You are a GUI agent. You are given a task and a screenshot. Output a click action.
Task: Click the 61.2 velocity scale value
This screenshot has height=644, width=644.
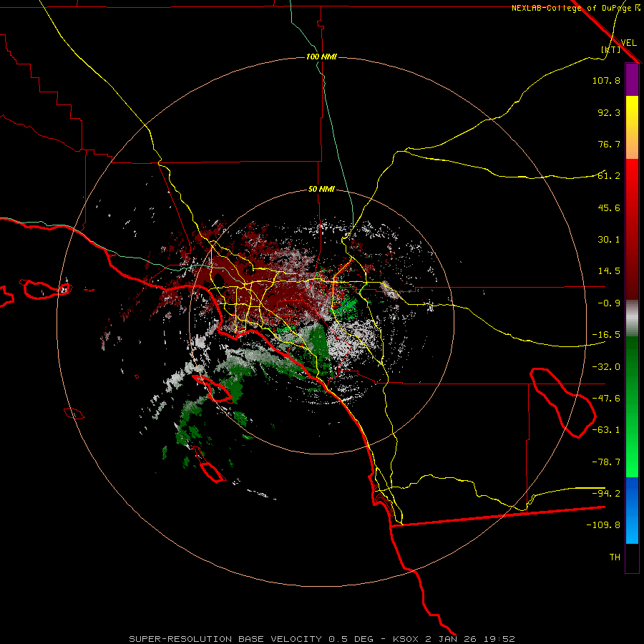pyautogui.click(x=609, y=176)
